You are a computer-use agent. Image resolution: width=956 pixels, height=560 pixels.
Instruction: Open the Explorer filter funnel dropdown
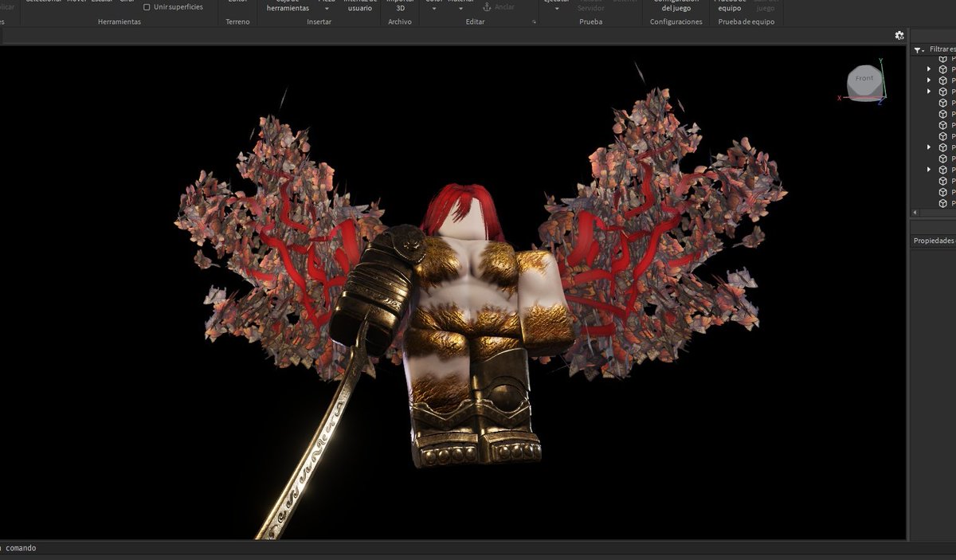919,49
